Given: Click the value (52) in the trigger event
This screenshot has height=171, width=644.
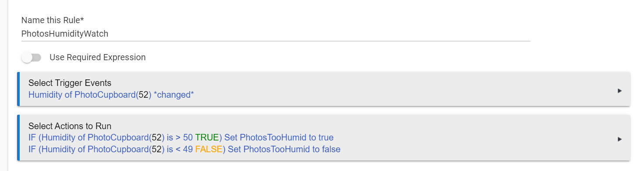Looking at the screenshot, I should [x=143, y=94].
